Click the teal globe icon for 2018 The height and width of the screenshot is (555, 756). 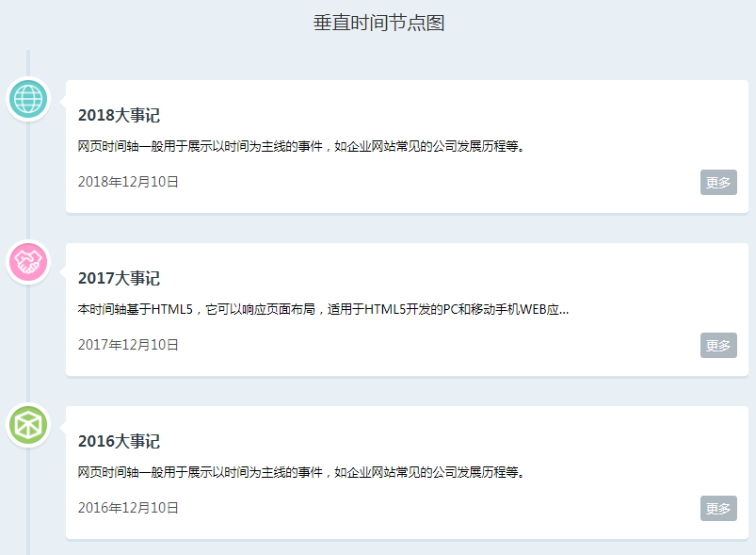[x=28, y=99]
